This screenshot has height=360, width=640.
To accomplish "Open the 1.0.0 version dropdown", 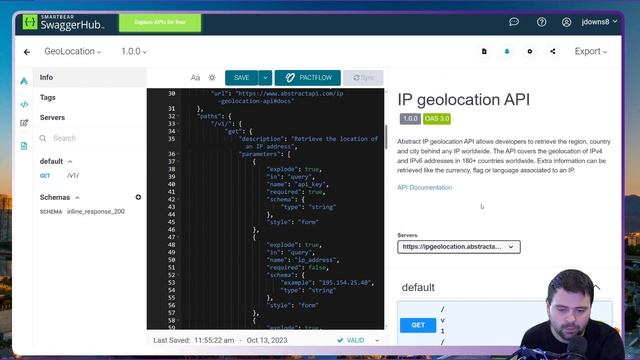I will 133,51.
